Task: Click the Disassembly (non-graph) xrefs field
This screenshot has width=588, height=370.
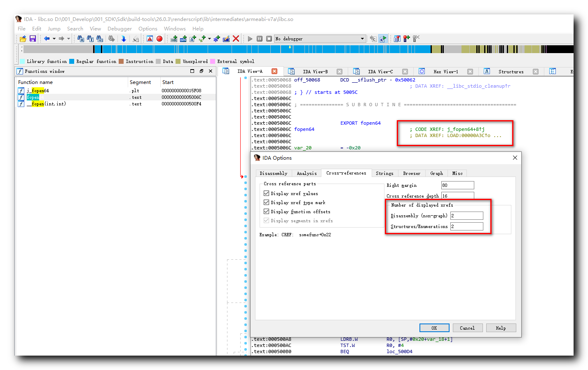Action: tap(466, 216)
